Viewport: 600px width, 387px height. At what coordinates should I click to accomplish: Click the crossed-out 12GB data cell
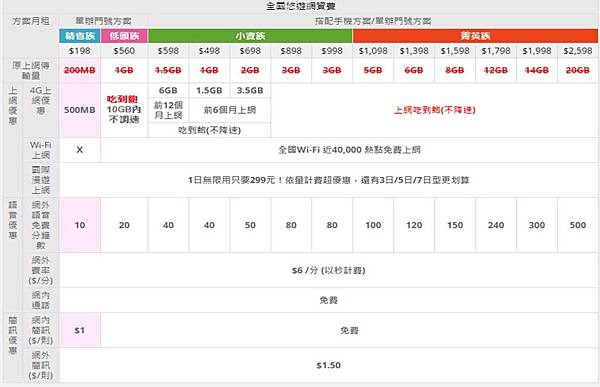click(496, 70)
